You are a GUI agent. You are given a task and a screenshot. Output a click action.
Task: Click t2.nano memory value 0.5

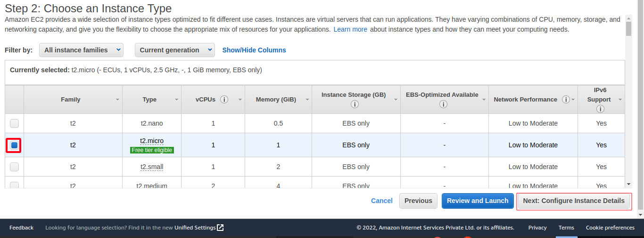[278, 123]
